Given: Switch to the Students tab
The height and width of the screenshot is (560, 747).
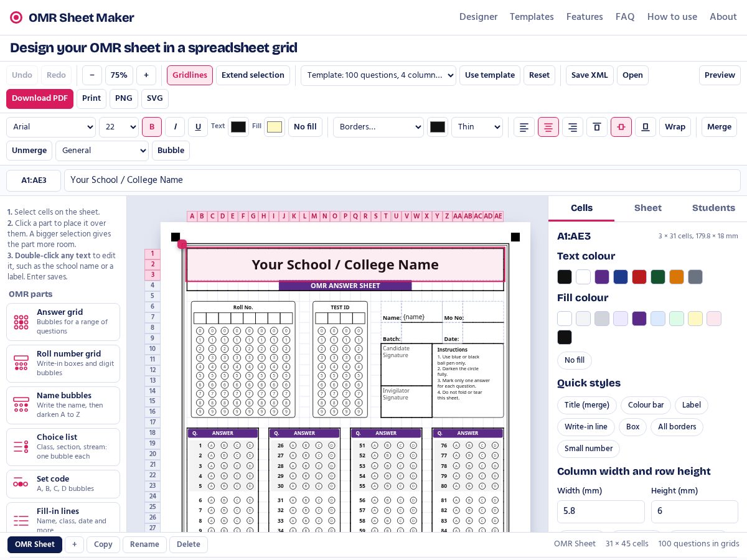Looking at the screenshot, I should pos(713,208).
